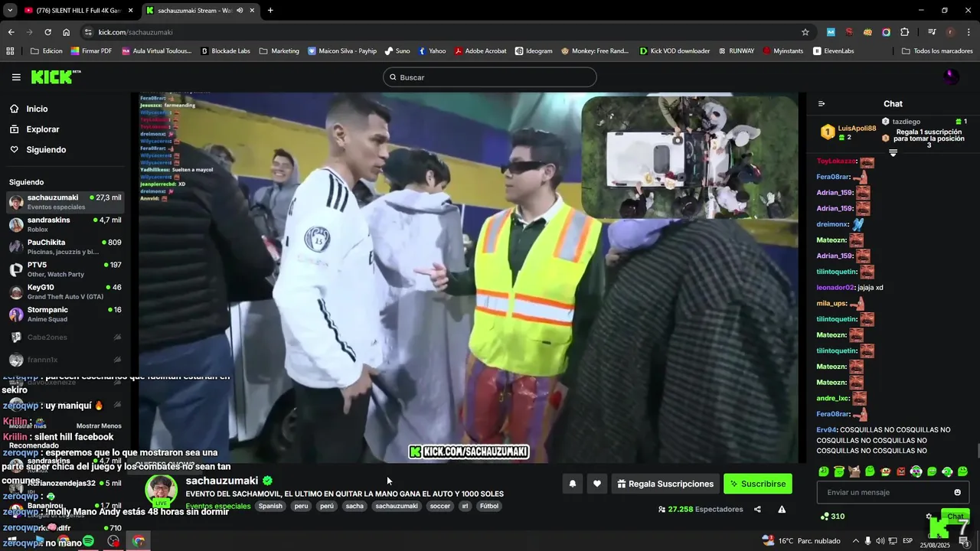Open the Chrome taskbar icon

[139, 541]
